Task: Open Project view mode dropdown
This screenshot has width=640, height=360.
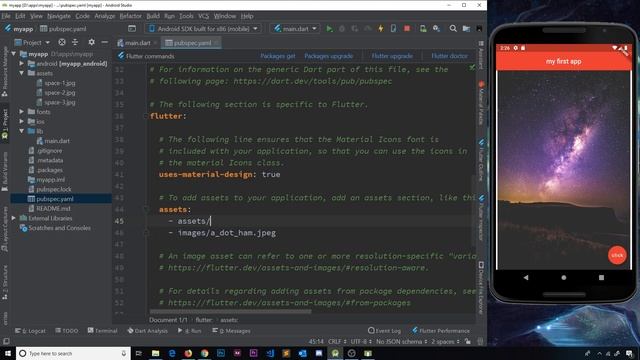Action: (x=32, y=42)
